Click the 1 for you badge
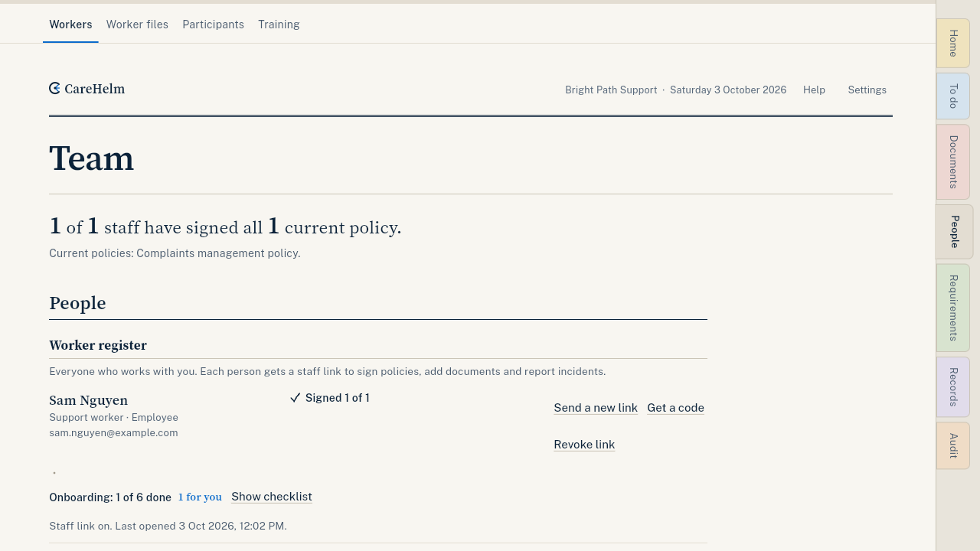This screenshot has height=551, width=980. tap(200, 497)
